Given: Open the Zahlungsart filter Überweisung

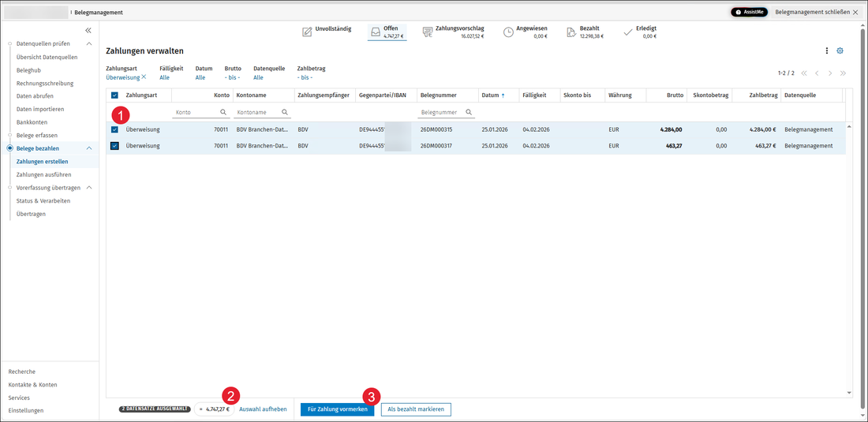Looking at the screenshot, I should click(122, 77).
